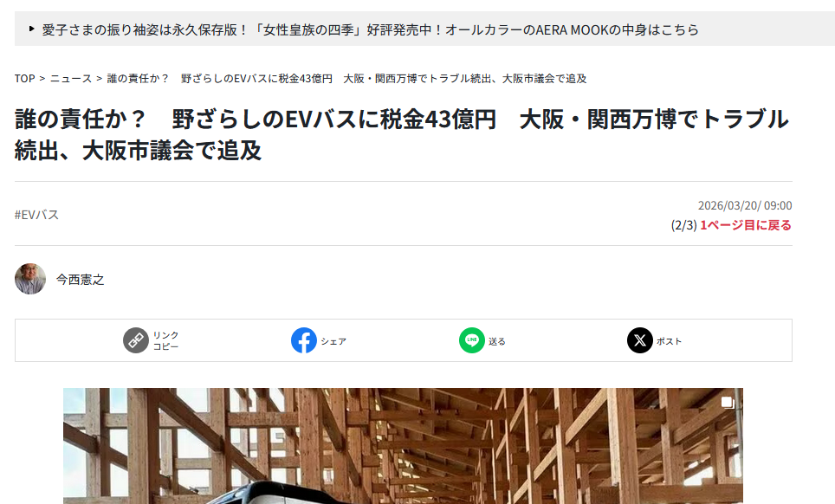The width and height of the screenshot is (835, 504).
Task: Go back with 1ページ目に戻る link
Action: coord(746,225)
